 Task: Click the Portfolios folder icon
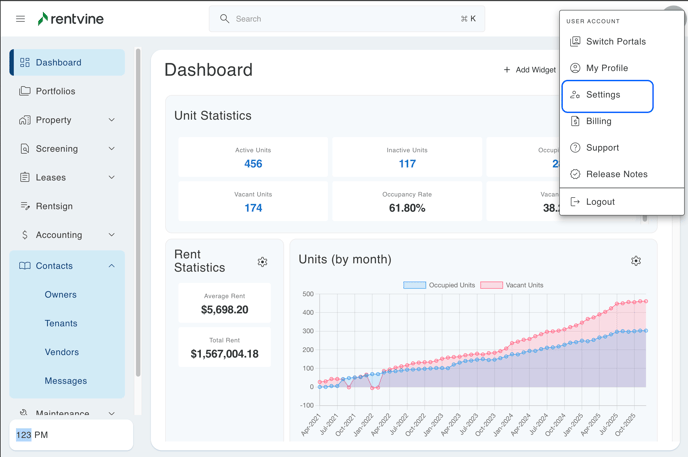click(x=25, y=91)
